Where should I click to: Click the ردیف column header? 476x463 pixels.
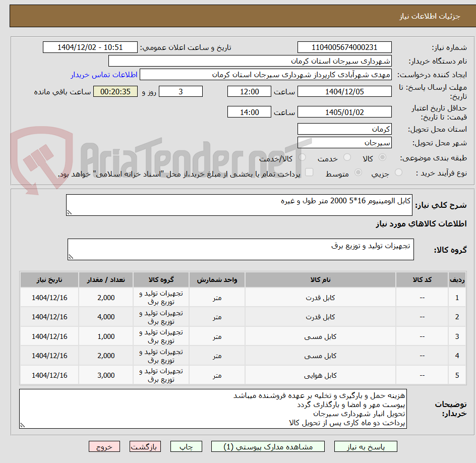click(457, 279)
